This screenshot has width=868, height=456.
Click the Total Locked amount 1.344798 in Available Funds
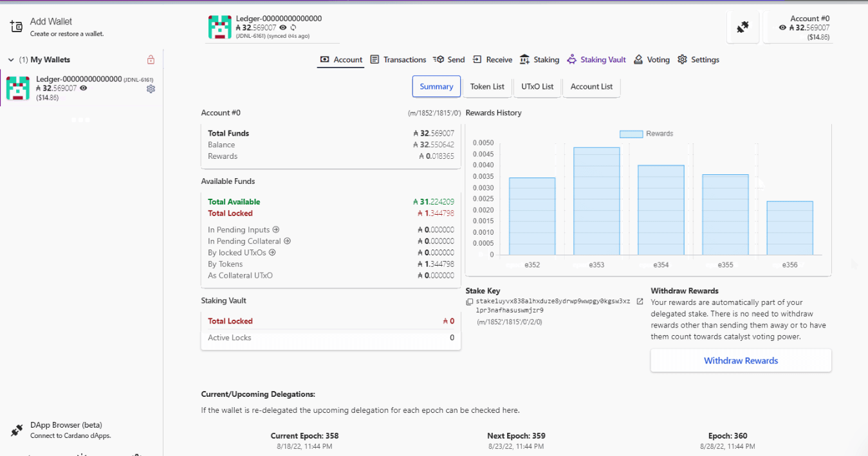[x=436, y=214]
